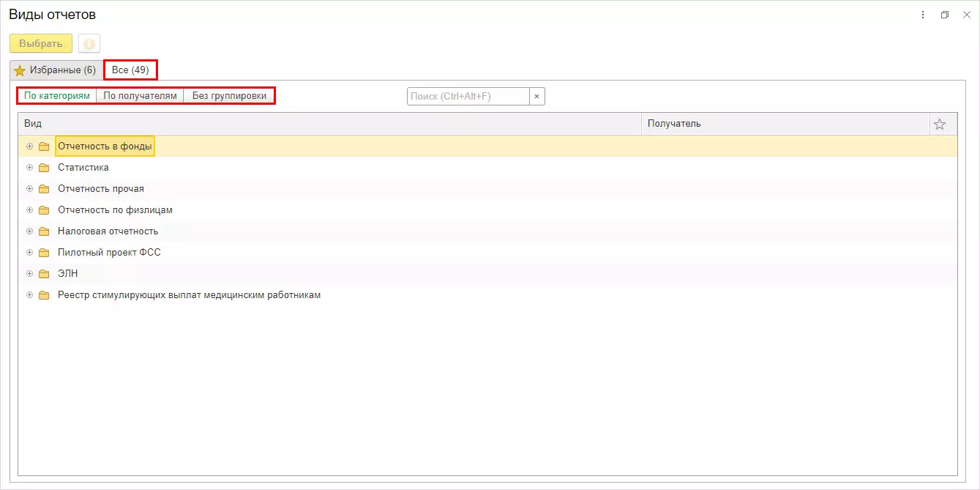
Task: Select the Отчетность в фонды row
Action: pos(487,146)
